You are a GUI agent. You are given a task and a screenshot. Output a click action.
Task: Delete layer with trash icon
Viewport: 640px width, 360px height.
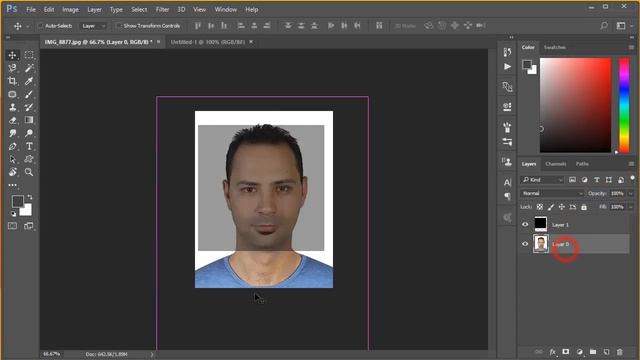tap(620, 352)
